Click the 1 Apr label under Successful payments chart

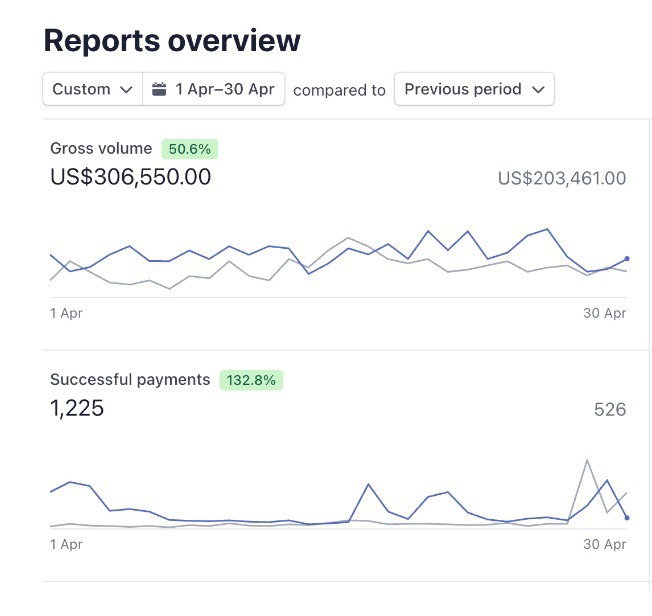pyautogui.click(x=66, y=545)
